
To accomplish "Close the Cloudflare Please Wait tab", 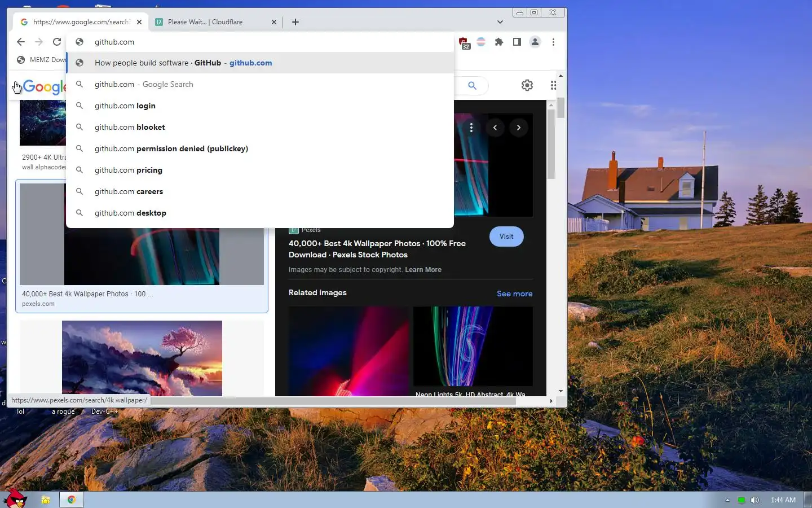I will [x=274, y=22].
